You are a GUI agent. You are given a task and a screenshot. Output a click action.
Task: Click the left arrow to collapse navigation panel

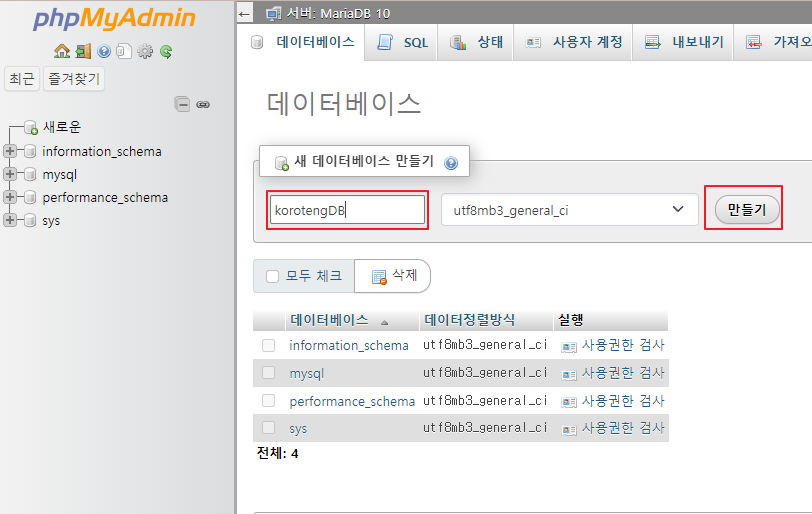tap(244, 14)
